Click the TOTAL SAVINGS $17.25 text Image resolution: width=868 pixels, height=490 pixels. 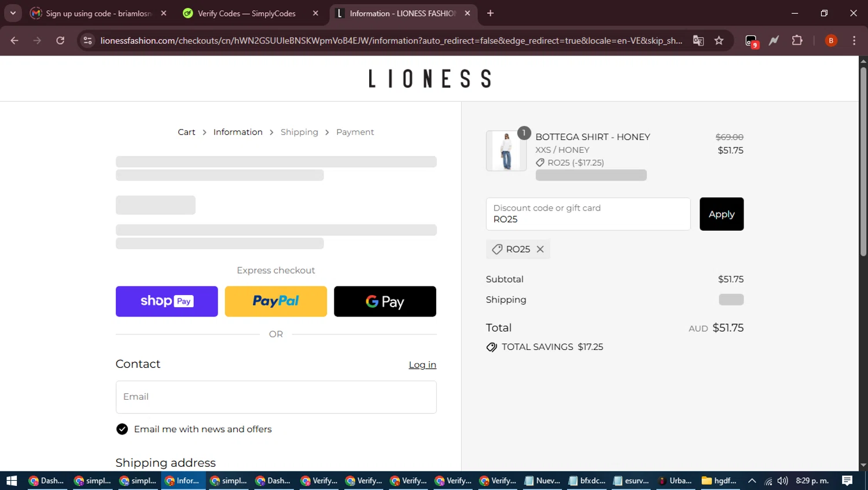553,347
